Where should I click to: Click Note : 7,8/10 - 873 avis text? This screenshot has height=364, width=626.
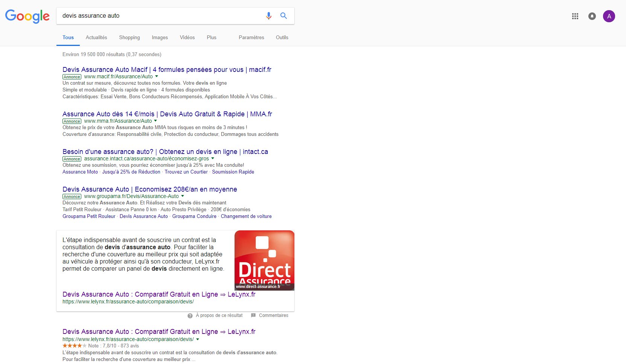pyautogui.click(x=113, y=346)
